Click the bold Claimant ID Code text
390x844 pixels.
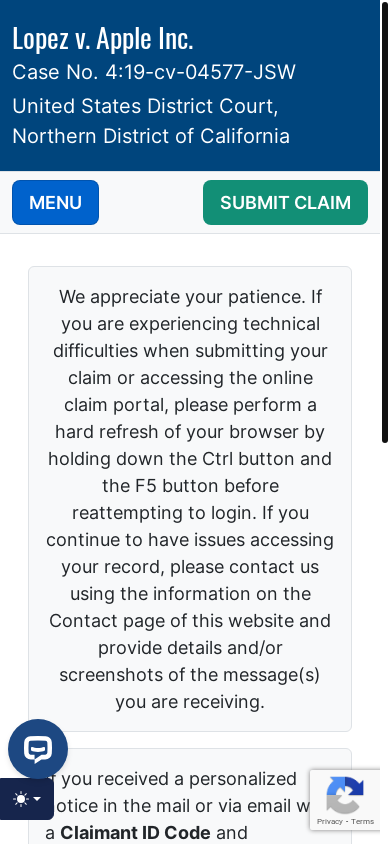(x=136, y=833)
